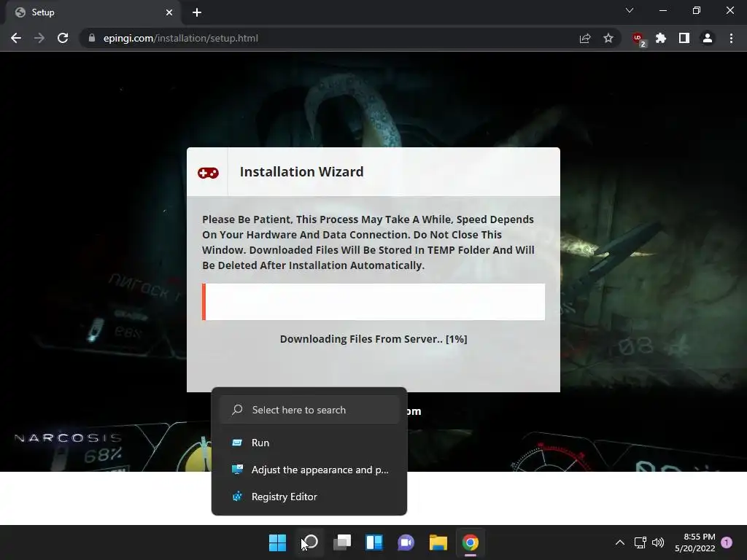The width and height of the screenshot is (747, 560).
Task: View site security lock info
Action: 92,38
